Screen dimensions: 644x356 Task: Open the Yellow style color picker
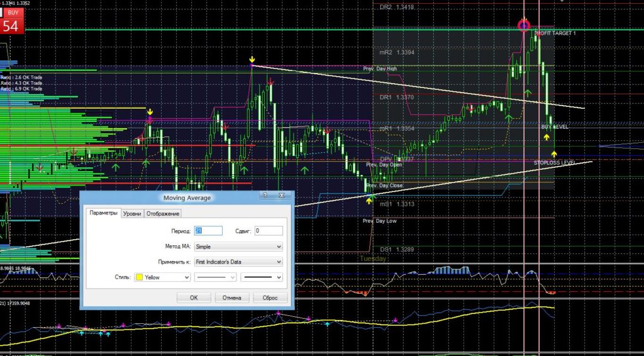(x=163, y=277)
